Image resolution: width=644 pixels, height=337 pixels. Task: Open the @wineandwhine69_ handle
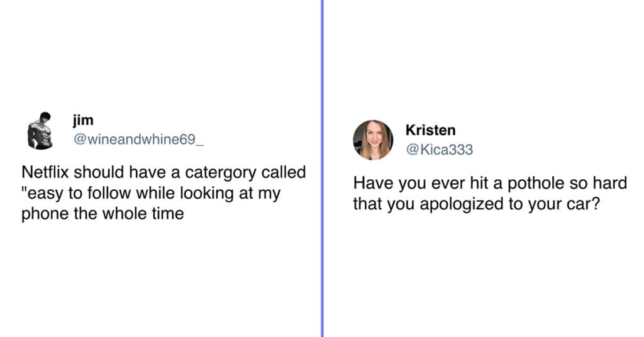(x=138, y=140)
